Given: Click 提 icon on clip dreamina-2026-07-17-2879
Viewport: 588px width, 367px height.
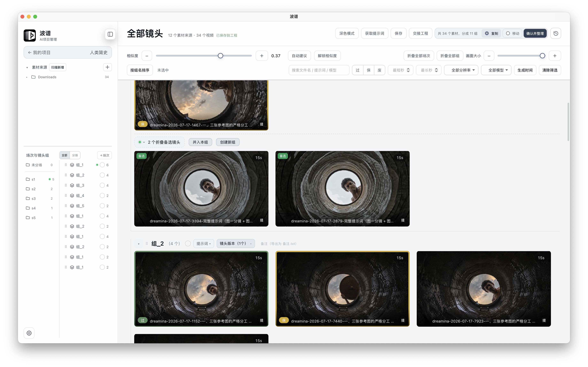Looking at the screenshot, I should click(x=403, y=220).
